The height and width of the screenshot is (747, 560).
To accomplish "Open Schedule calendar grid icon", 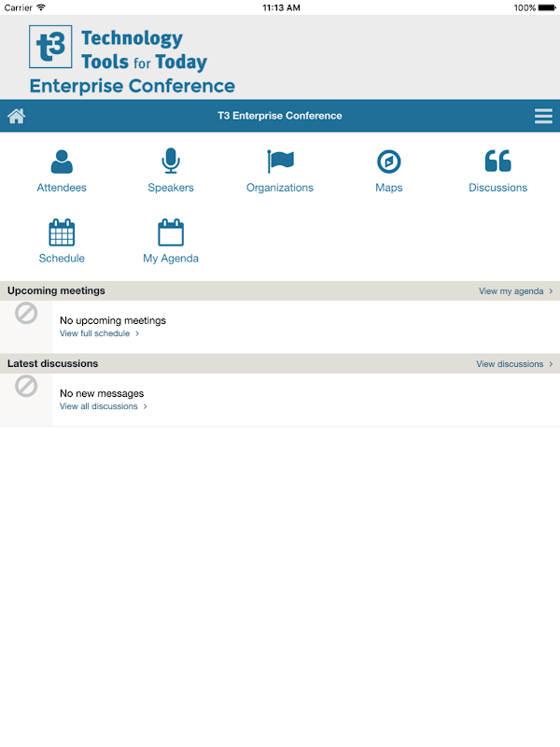I will pos(62,232).
